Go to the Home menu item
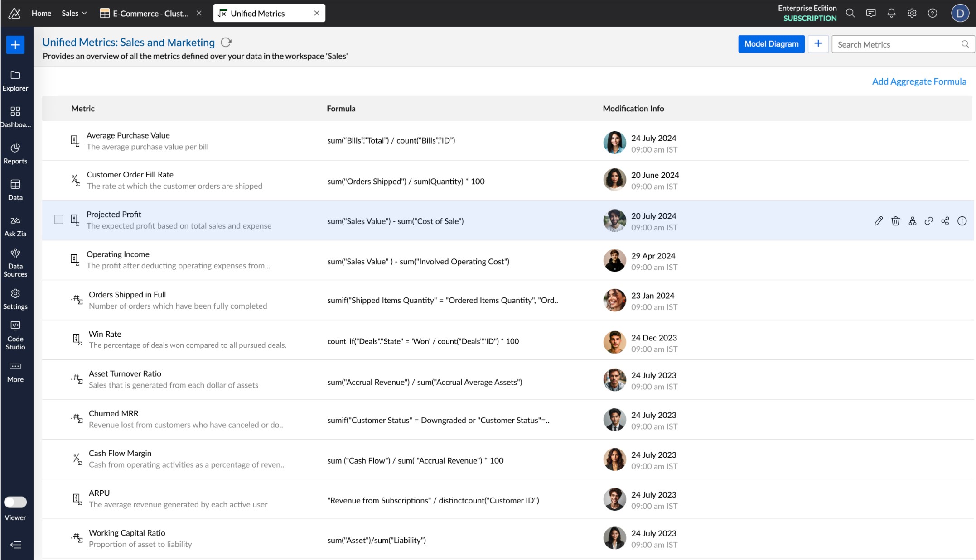Image resolution: width=976 pixels, height=560 pixels. tap(41, 13)
